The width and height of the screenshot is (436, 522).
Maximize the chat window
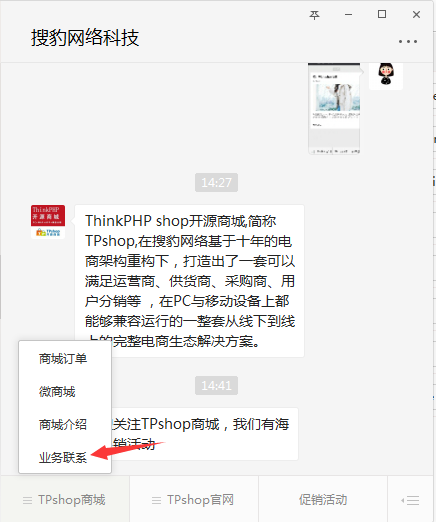(382, 14)
